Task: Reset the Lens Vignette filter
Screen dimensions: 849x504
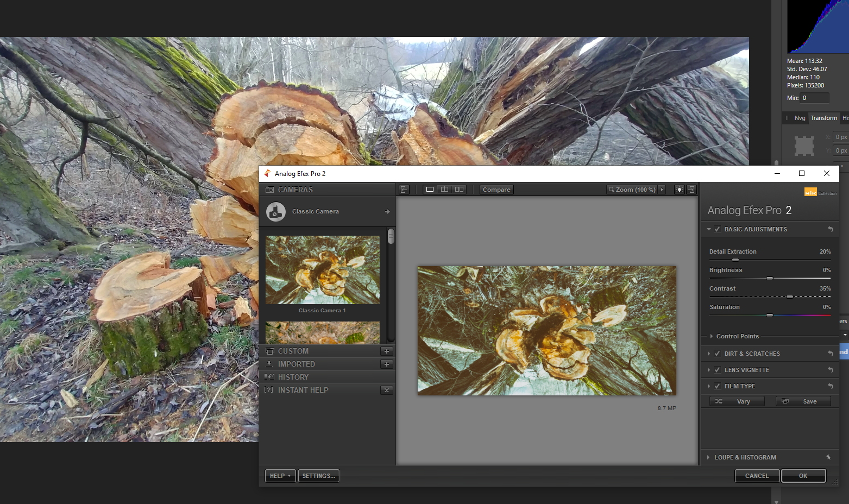Action: pos(831,370)
